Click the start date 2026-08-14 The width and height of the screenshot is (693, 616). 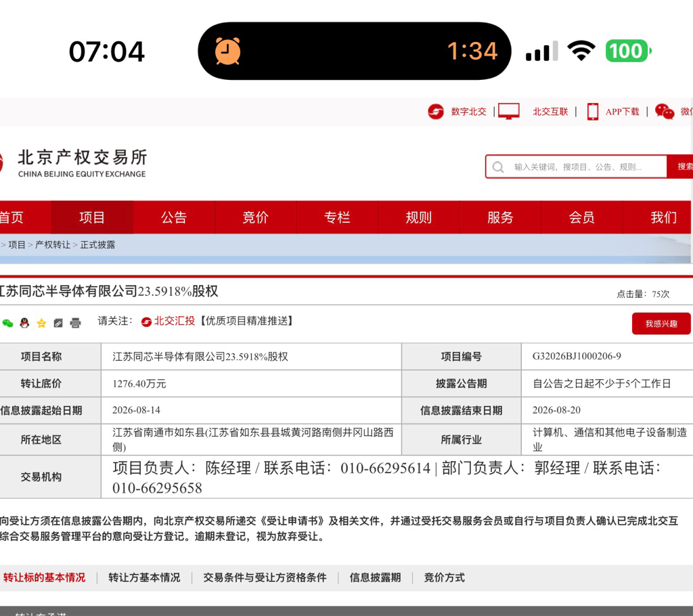[136, 410]
